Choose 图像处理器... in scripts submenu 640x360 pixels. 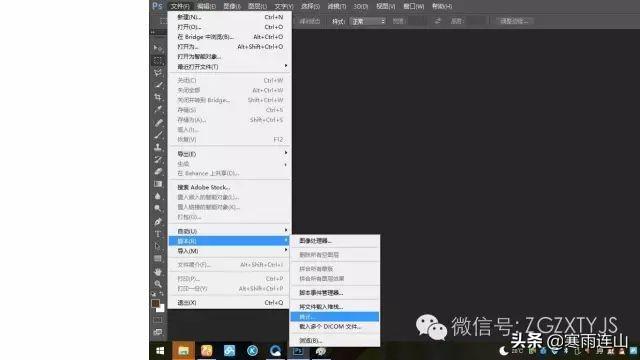click(334, 241)
